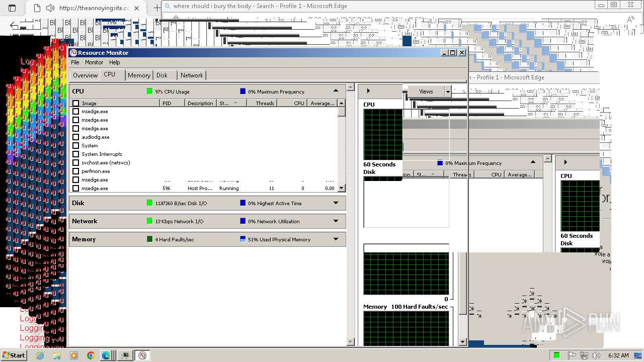Image resolution: width=644 pixels, height=362 pixels.
Task: Check the msedge.exe PID 596 checkbox
Action: click(76, 188)
